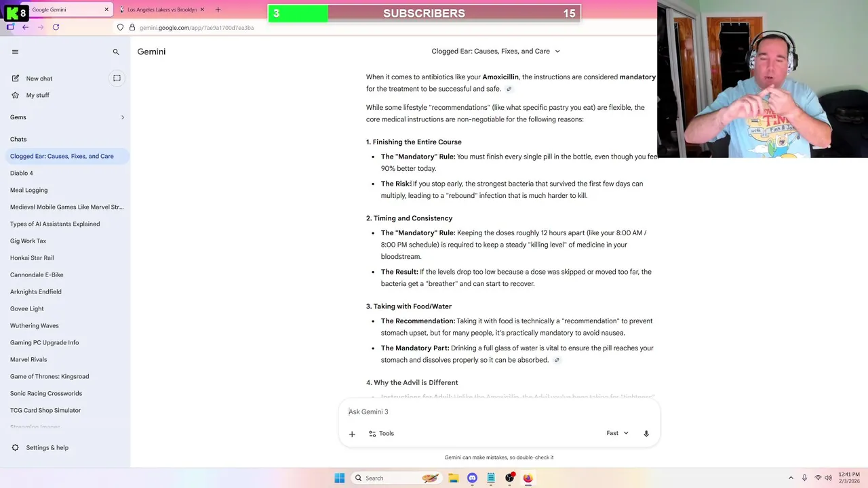Open File Explorer from the taskbar
Viewport: 868px width, 488px height.
coord(453,478)
